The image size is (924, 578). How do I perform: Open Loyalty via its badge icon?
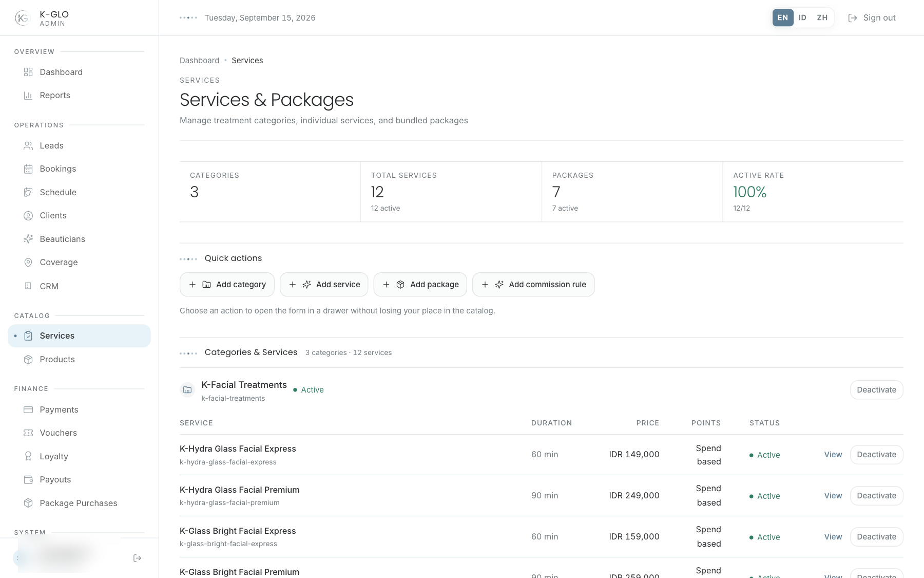28,456
